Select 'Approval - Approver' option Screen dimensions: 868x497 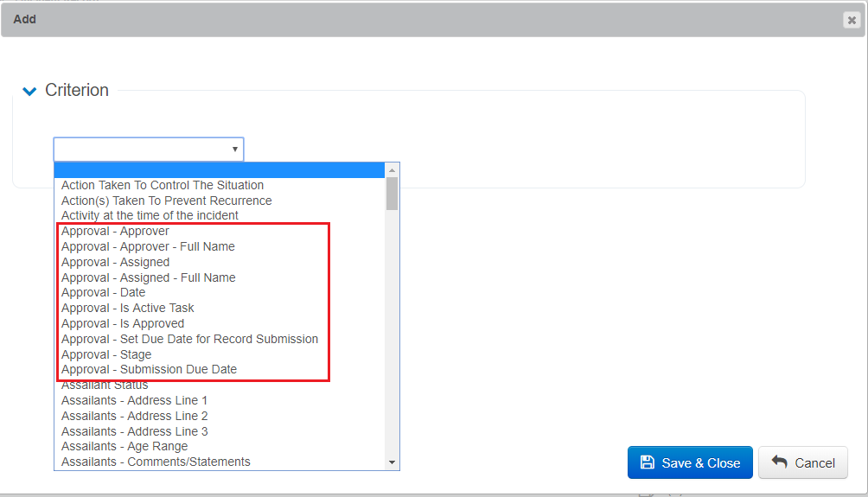pyautogui.click(x=115, y=231)
